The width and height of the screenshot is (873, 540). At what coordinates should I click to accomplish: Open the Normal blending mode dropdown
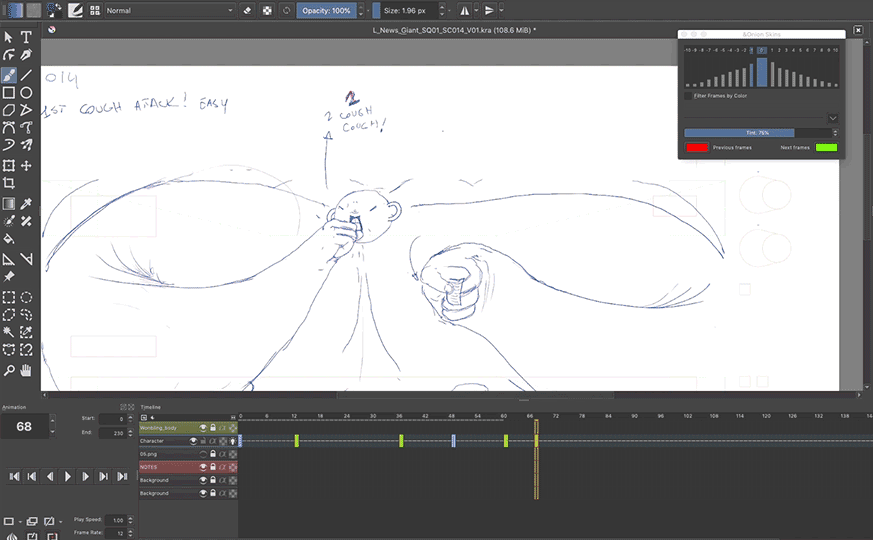pos(168,10)
